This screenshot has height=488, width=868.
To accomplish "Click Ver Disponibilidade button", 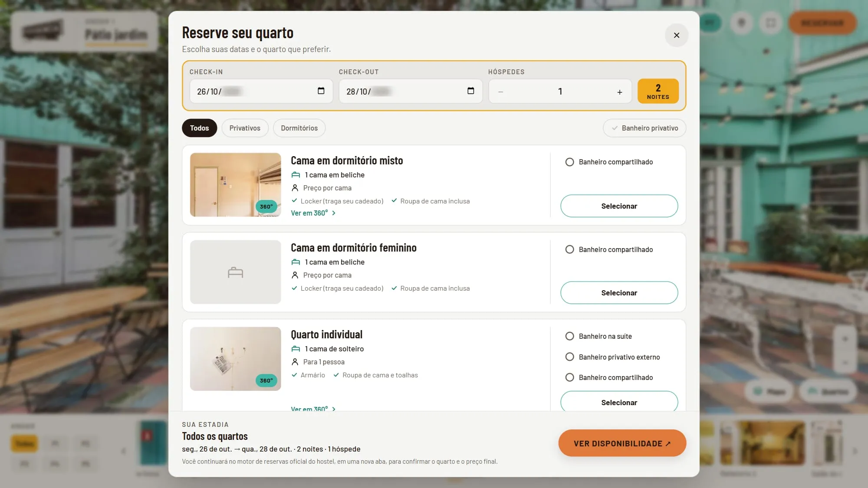I will 622,443.
